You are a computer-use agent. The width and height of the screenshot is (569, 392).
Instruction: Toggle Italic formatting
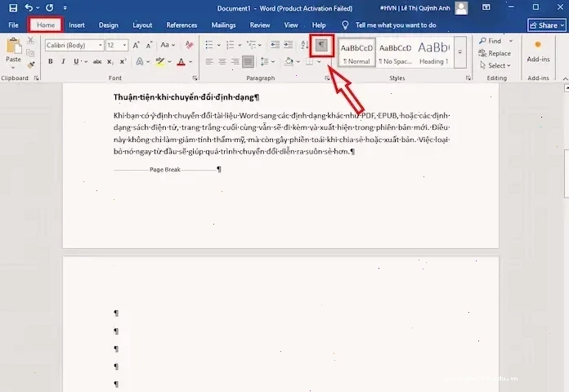coord(63,61)
